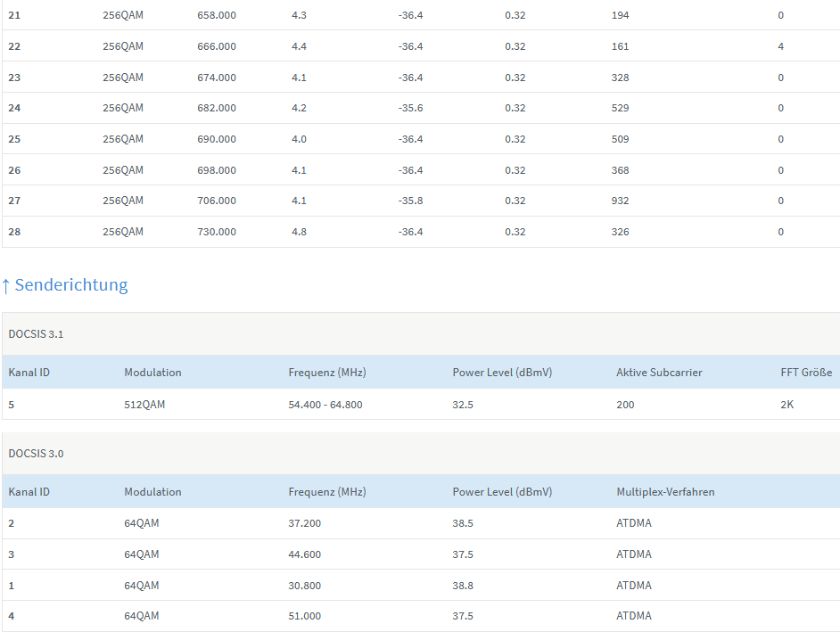840x632 pixels.
Task: Click the value 932 cell
Action: (x=620, y=201)
